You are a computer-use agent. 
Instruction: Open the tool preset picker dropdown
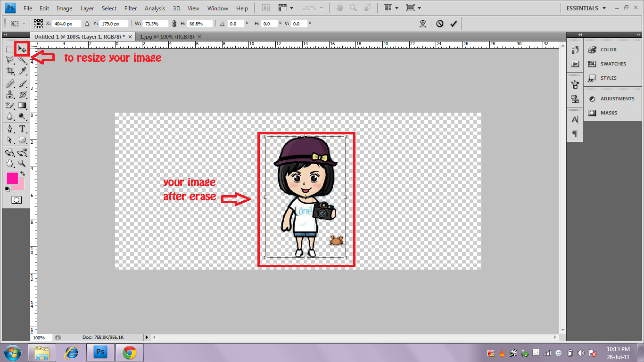18,24
